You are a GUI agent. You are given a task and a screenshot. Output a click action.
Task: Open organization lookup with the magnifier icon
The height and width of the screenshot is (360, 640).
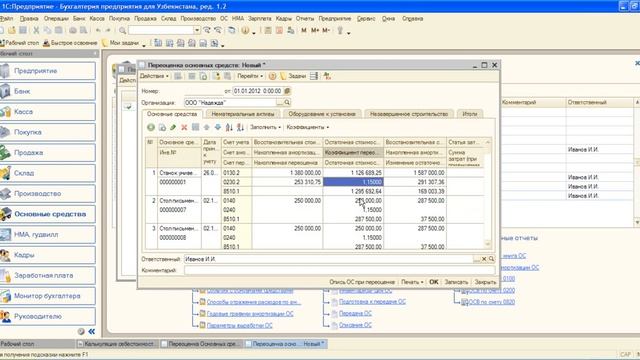pos(287,102)
